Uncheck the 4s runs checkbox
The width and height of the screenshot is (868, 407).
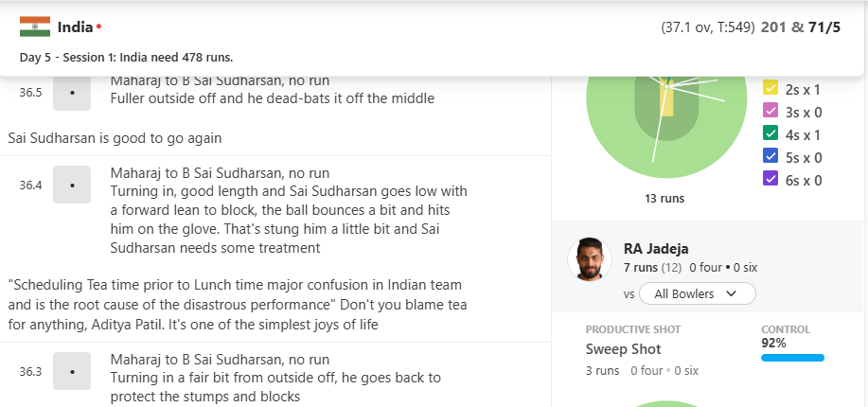coord(771,134)
